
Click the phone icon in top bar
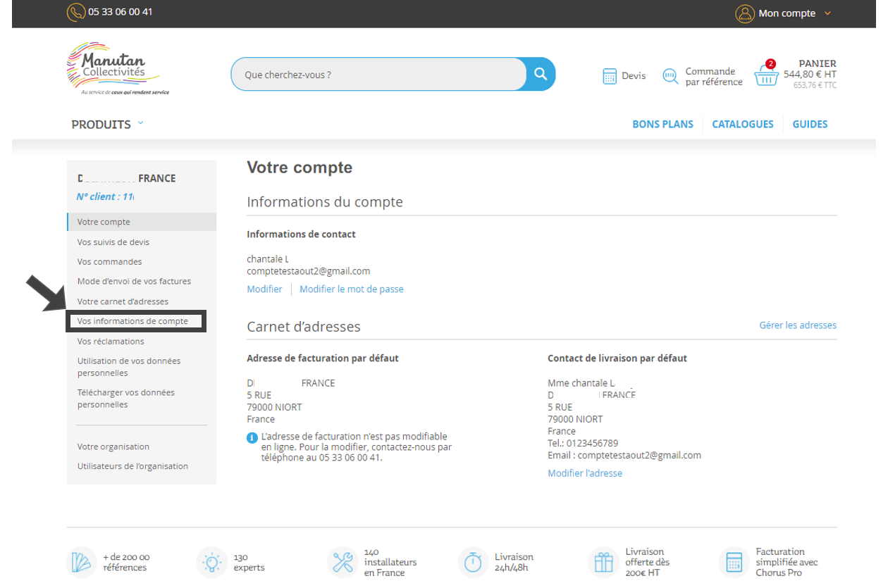click(76, 13)
